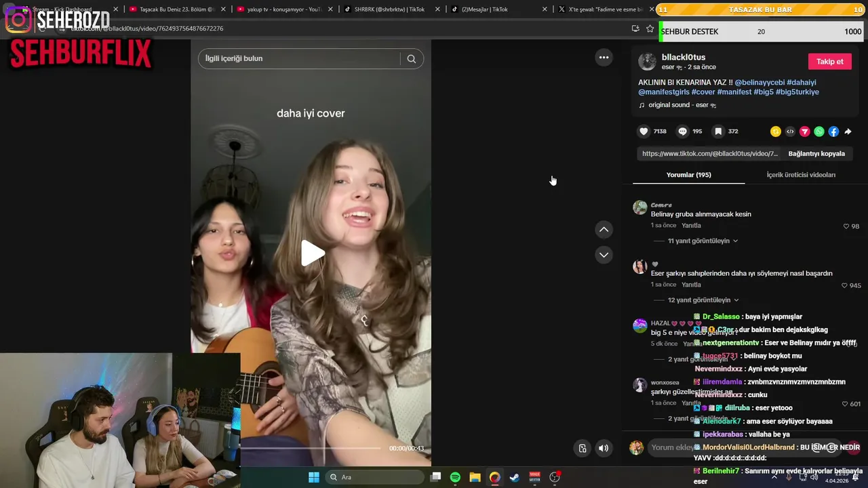Open the @belinayycebi mention
Image resolution: width=868 pixels, height=488 pixels.
point(759,83)
